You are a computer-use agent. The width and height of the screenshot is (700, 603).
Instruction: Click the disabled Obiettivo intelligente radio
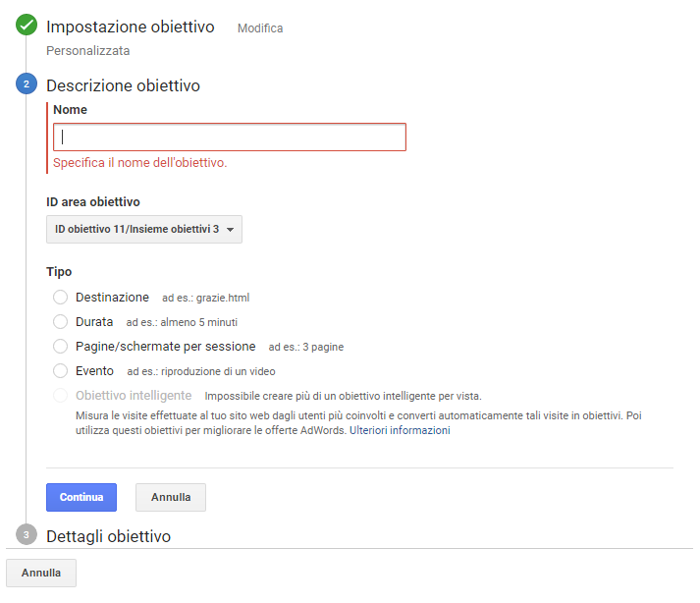pyautogui.click(x=60, y=396)
